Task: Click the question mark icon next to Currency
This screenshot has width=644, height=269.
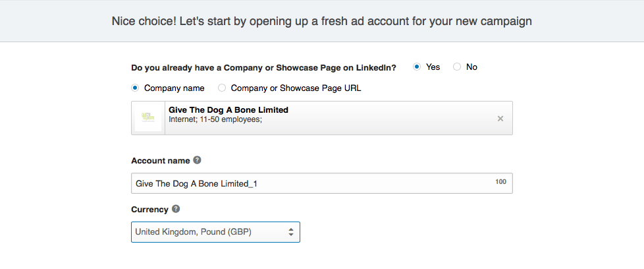Action: point(176,209)
